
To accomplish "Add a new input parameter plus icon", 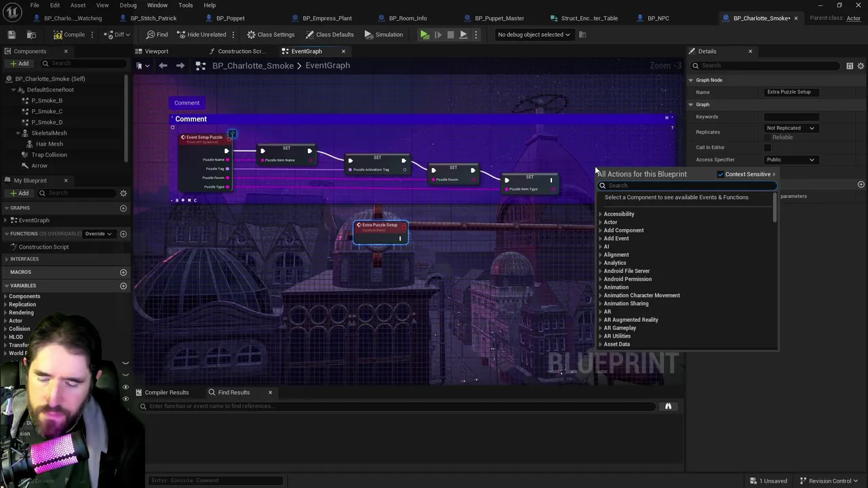I will (x=861, y=184).
